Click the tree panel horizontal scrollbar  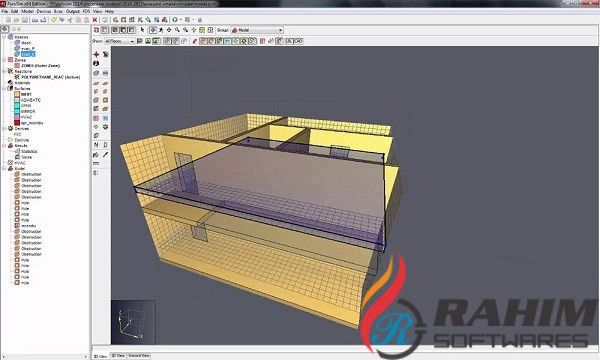click(x=45, y=357)
